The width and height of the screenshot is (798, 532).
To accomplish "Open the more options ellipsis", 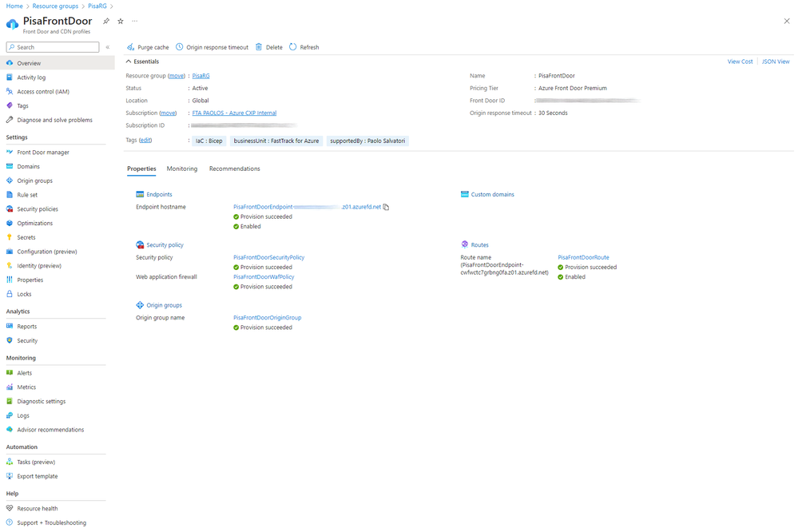I will [135, 22].
